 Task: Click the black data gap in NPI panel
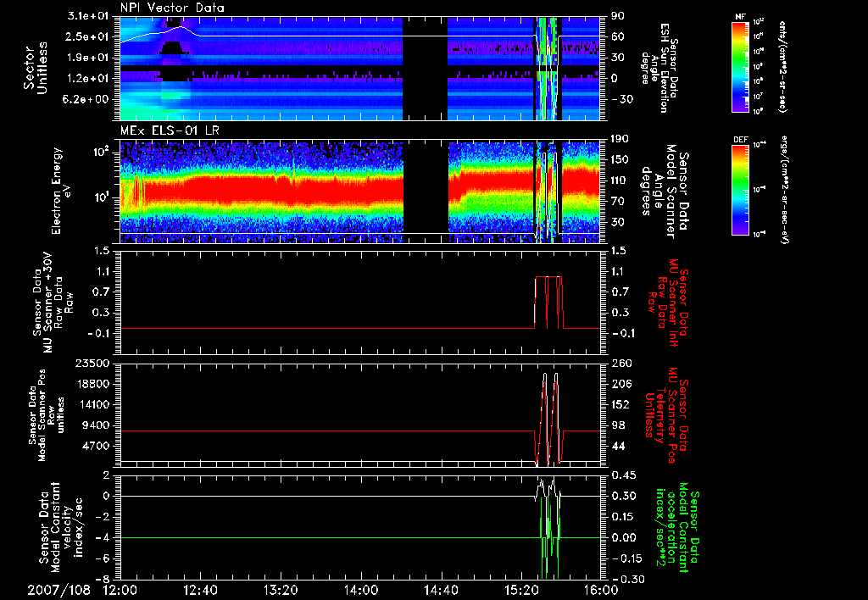point(425,68)
